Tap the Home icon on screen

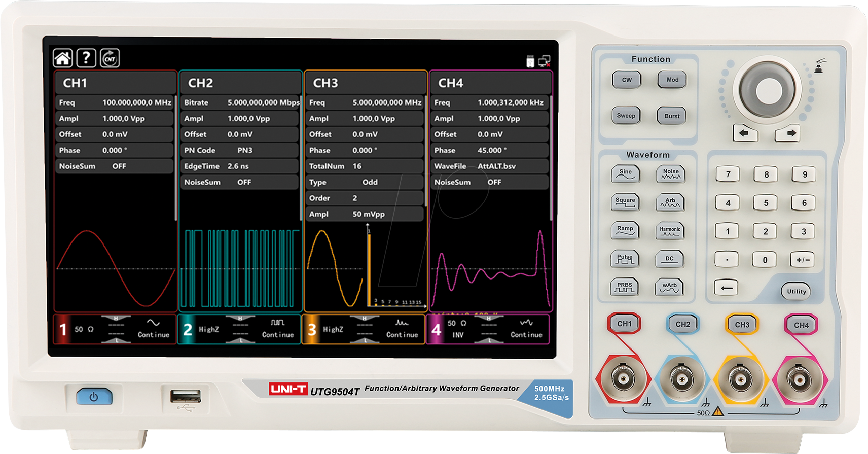(x=63, y=58)
